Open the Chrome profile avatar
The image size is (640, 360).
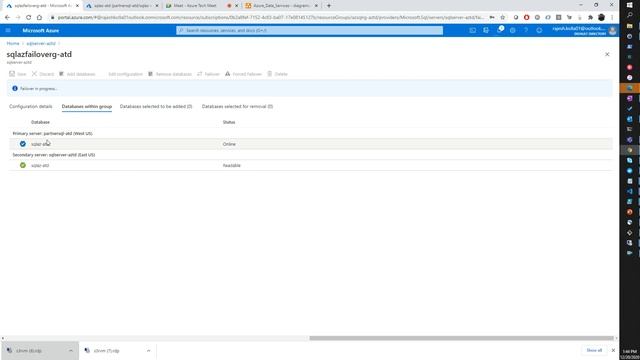(x=601, y=18)
